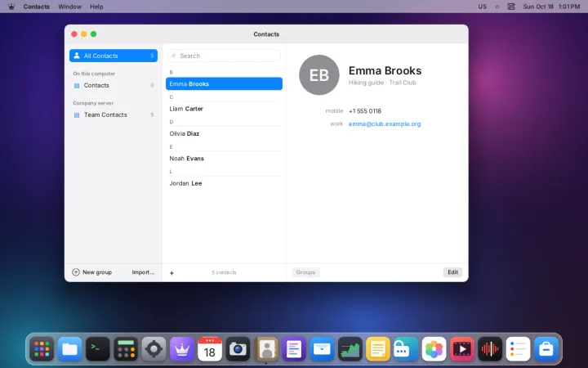
Task: Open the purple text editor dock icon
Action: 294,349
